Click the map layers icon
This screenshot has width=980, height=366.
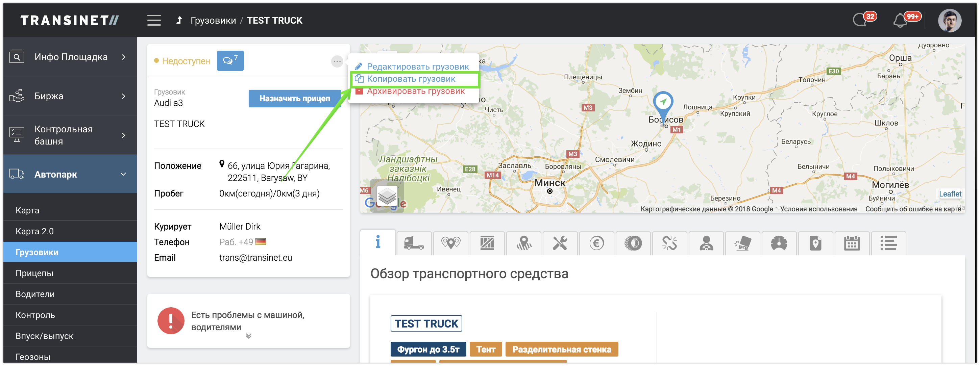click(387, 196)
